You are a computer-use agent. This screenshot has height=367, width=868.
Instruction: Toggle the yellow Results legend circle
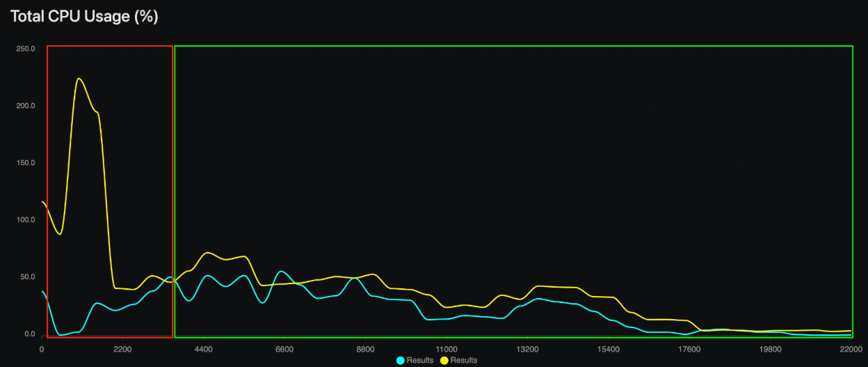[444, 360]
